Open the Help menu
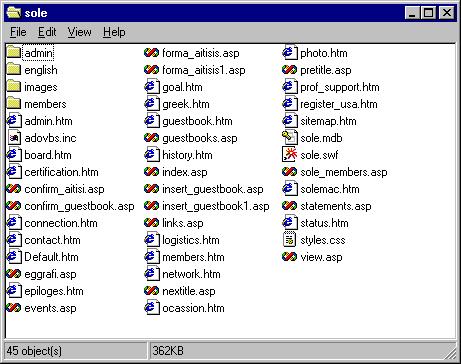 (114, 32)
